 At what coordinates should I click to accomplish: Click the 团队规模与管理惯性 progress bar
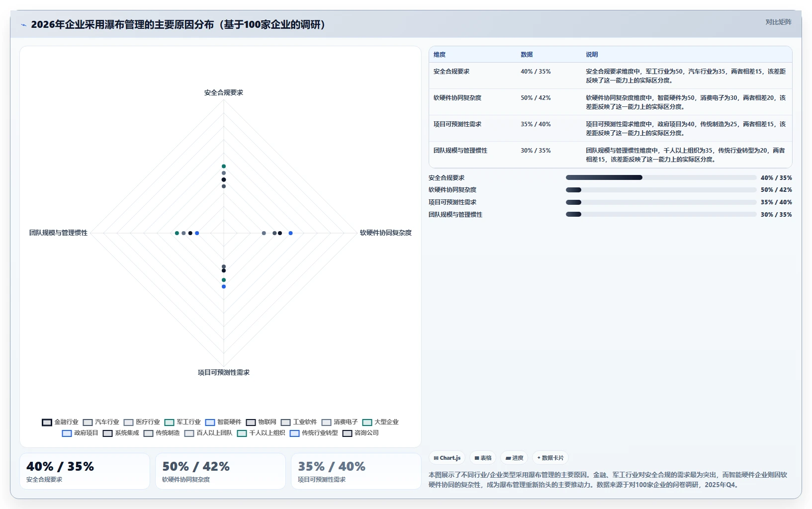pyautogui.click(x=661, y=214)
